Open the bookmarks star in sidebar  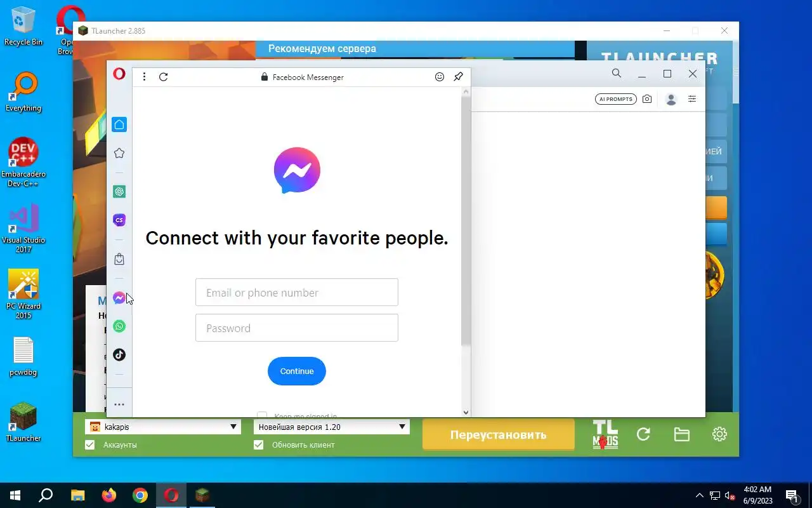119,153
